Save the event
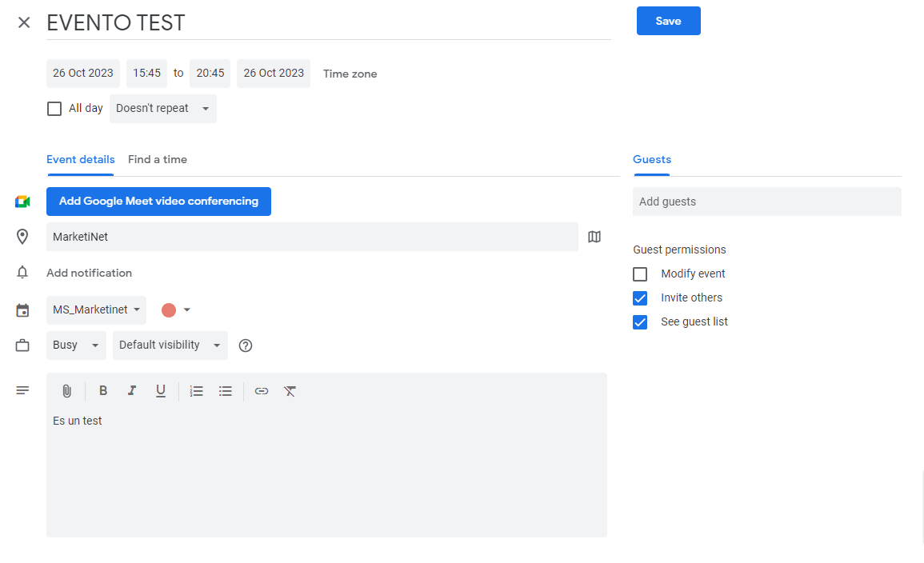Screen dimensions: 924x563 pos(668,22)
